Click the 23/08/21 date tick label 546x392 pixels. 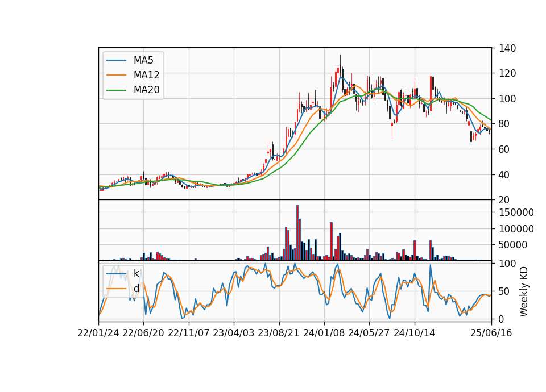point(279,333)
